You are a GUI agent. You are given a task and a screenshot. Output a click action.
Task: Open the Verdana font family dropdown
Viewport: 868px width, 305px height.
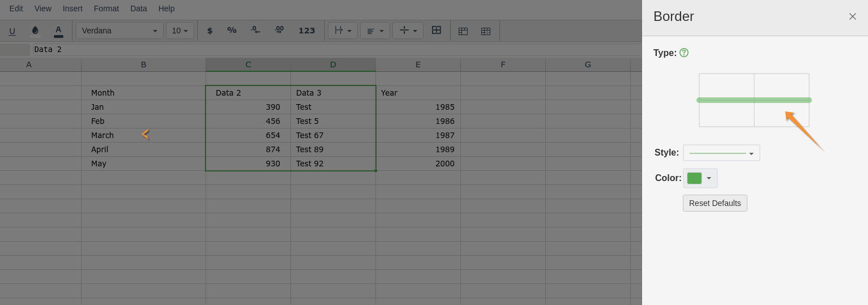[x=119, y=31]
